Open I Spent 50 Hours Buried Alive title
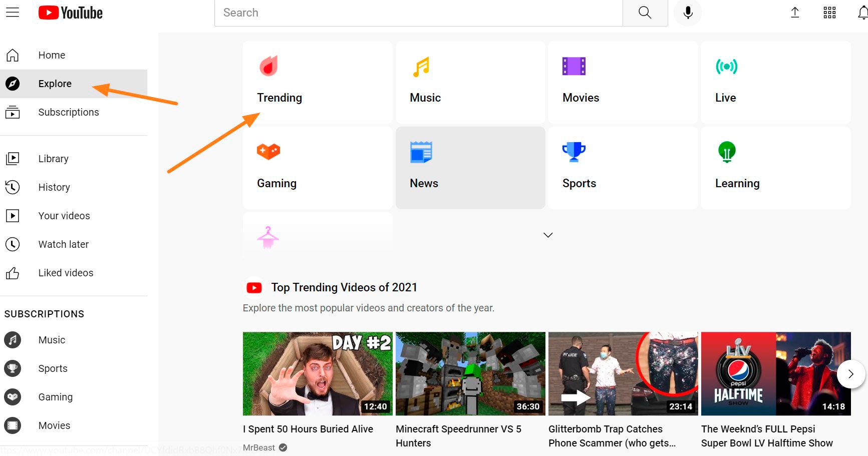Viewport: 868px width, 456px height. [x=308, y=429]
